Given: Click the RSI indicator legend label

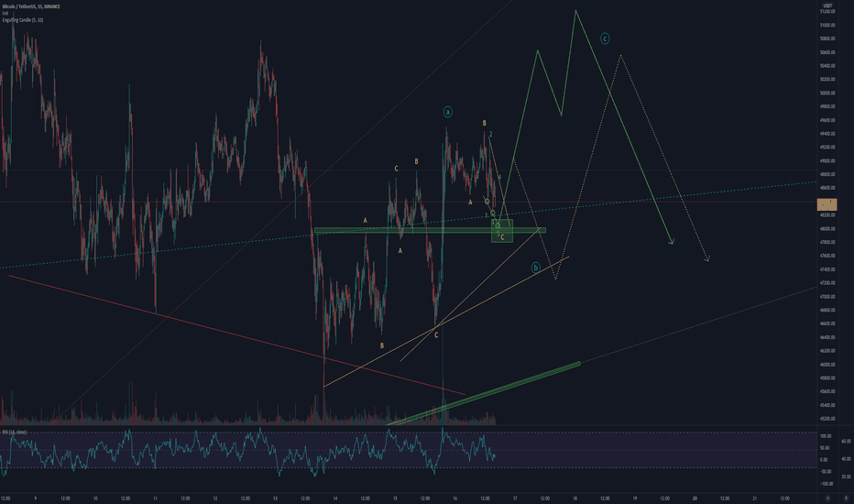Looking at the screenshot, I should [x=14, y=433].
